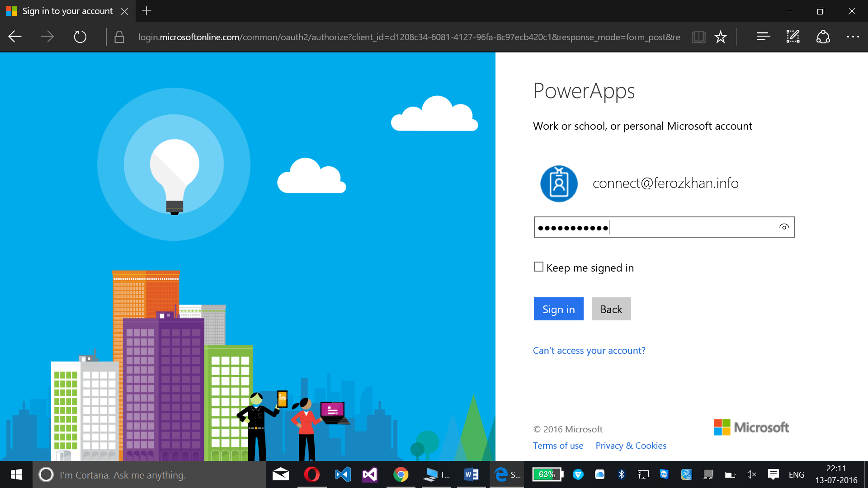
Task: Launch Opera from the taskbar
Action: [311, 474]
